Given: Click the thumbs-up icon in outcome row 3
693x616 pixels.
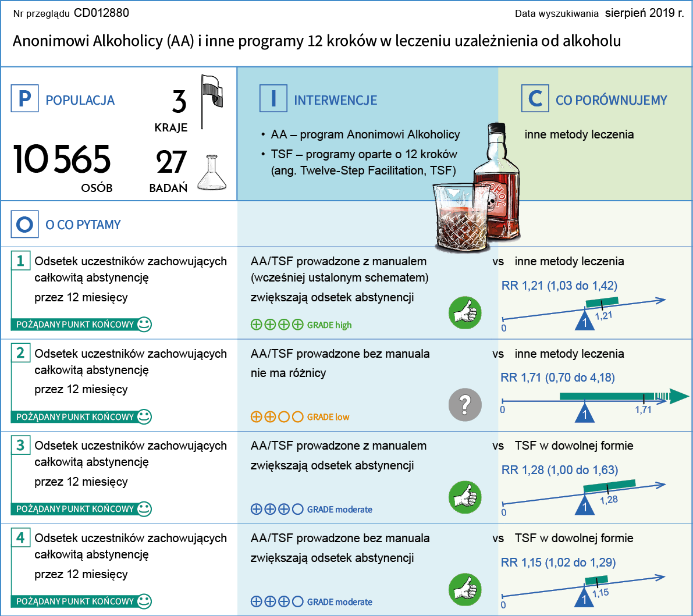Looking at the screenshot, I should (x=465, y=497).
